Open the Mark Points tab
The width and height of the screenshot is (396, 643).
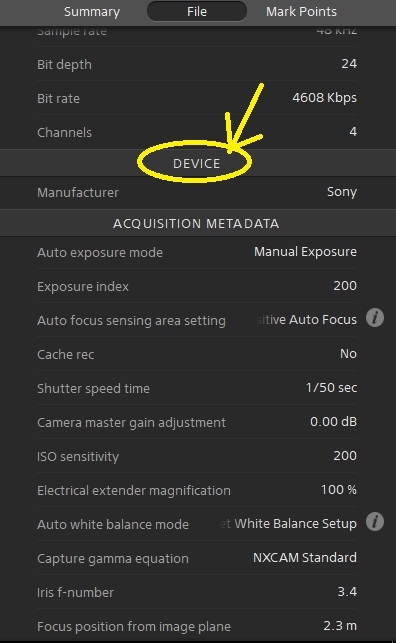click(x=301, y=11)
